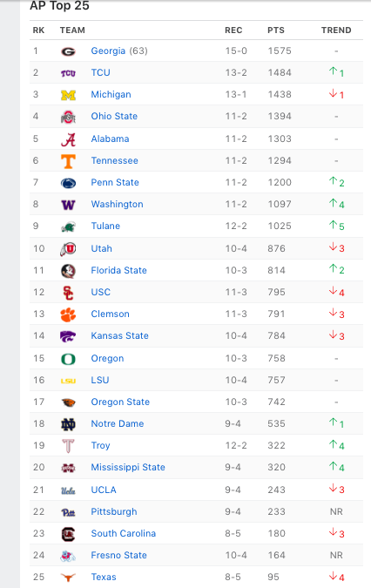Open the Washington team link

coord(117,205)
